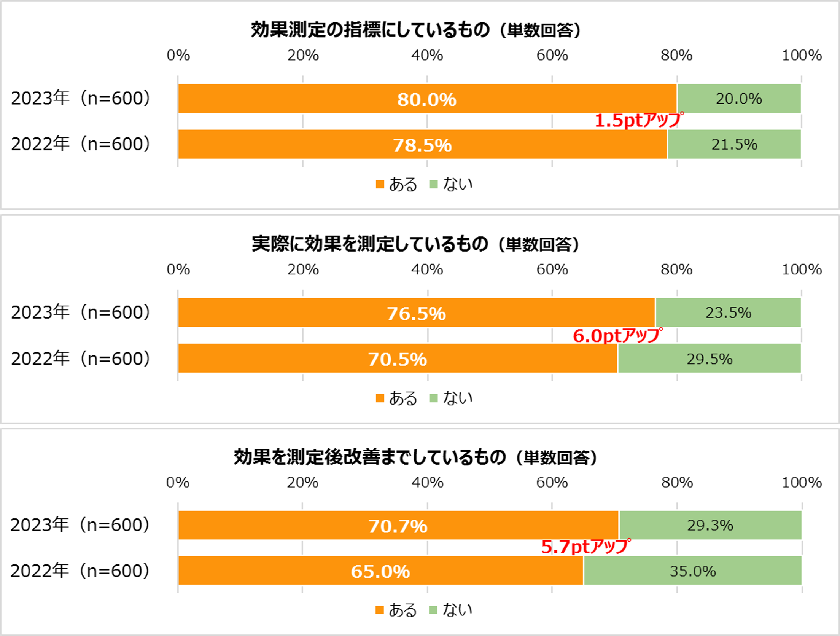This screenshot has height=636, width=840.
Task: Select the 20.0% green bar segment
Action: [739, 99]
